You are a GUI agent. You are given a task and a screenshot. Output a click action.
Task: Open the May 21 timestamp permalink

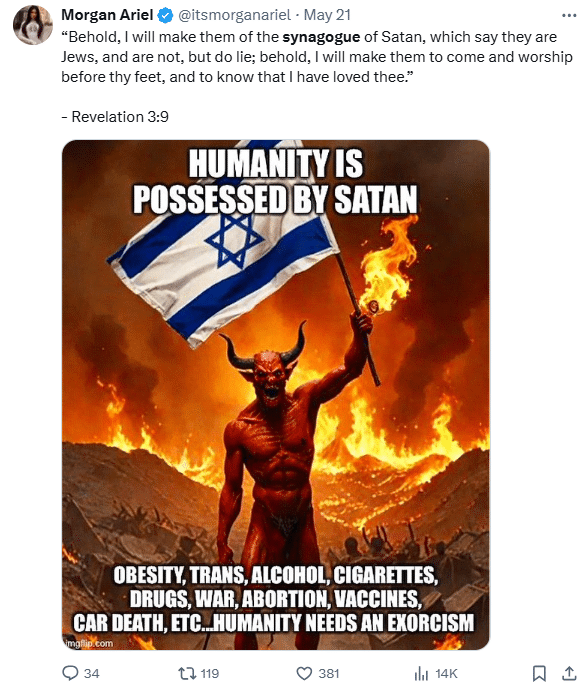[x=327, y=15]
